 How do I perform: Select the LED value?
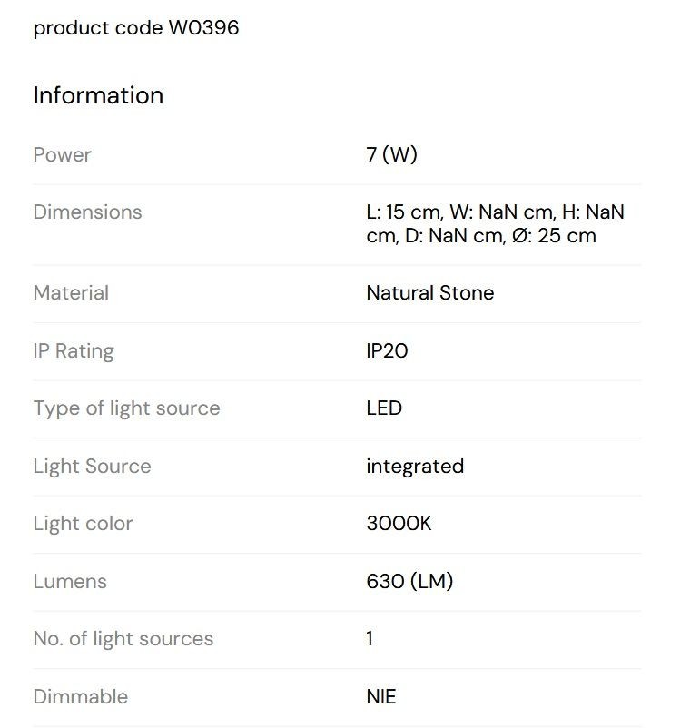384,408
